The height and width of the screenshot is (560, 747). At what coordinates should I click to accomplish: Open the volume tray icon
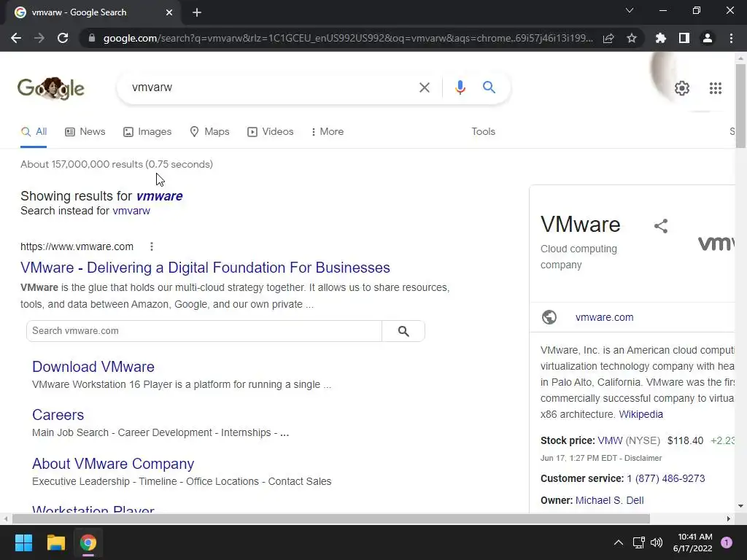click(657, 542)
